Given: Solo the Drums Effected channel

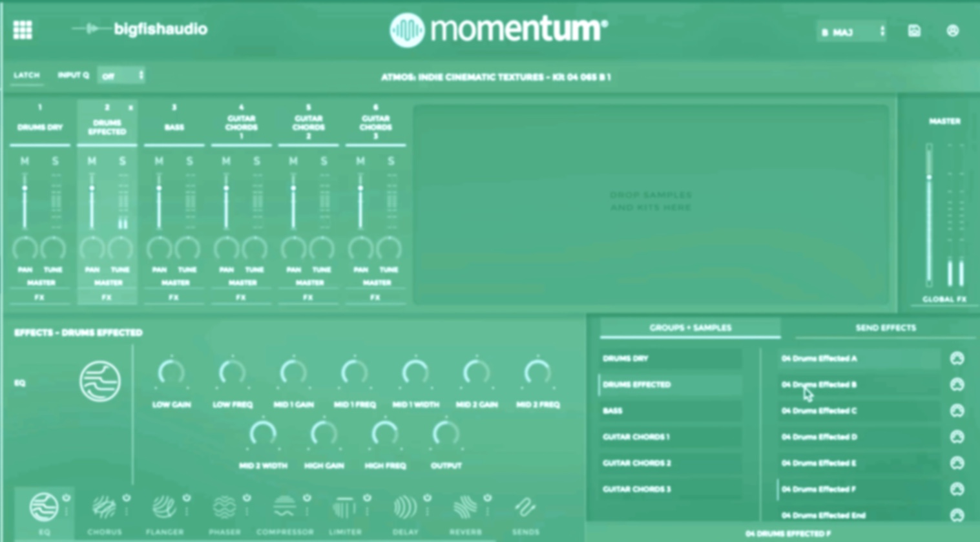Looking at the screenshot, I should tap(122, 161).
